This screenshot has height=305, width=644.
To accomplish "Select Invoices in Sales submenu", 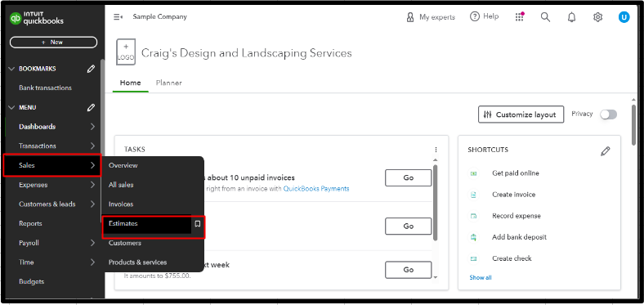I will [x=121, y=204].
